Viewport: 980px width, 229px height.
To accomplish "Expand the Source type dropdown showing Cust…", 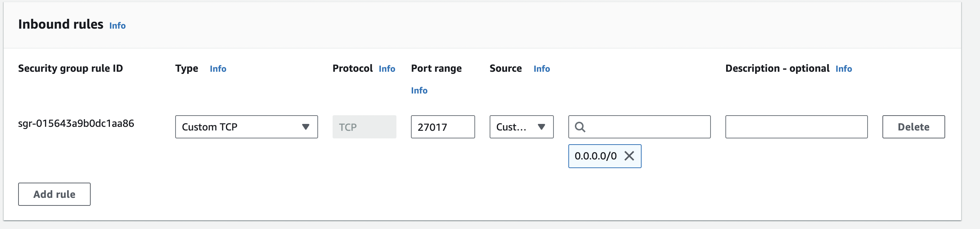I will coord(521,127).
